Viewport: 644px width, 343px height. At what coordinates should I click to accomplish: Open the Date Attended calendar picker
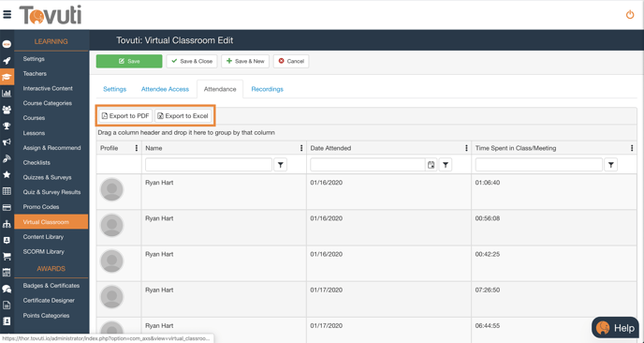pyautogui.click(x=431, y=165)
